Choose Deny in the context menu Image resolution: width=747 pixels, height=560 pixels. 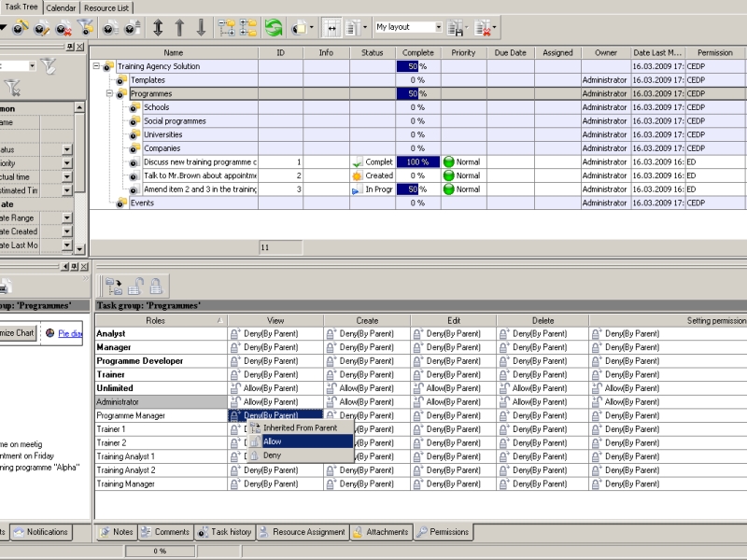(302, 455)
